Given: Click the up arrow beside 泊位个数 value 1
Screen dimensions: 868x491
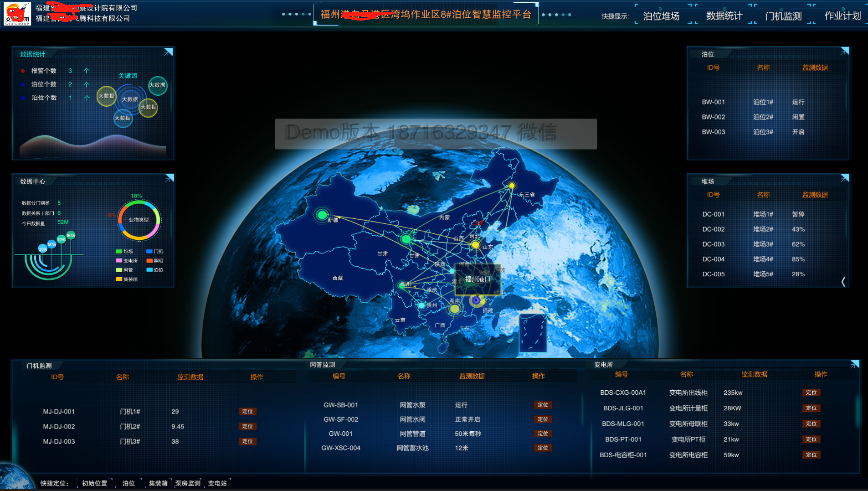Looking at the screenshot, I should (x=87, y=98).
